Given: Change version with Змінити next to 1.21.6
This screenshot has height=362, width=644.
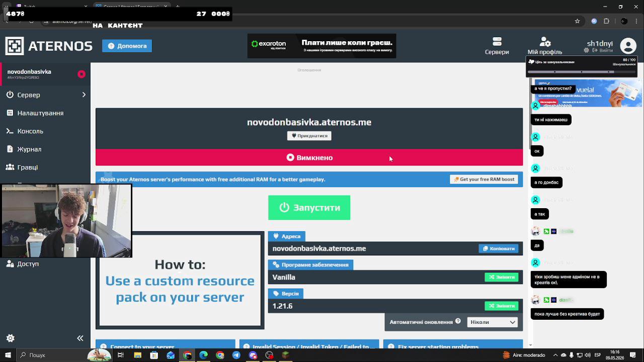Looking at the screenshot, I should [x=501, y=306].
